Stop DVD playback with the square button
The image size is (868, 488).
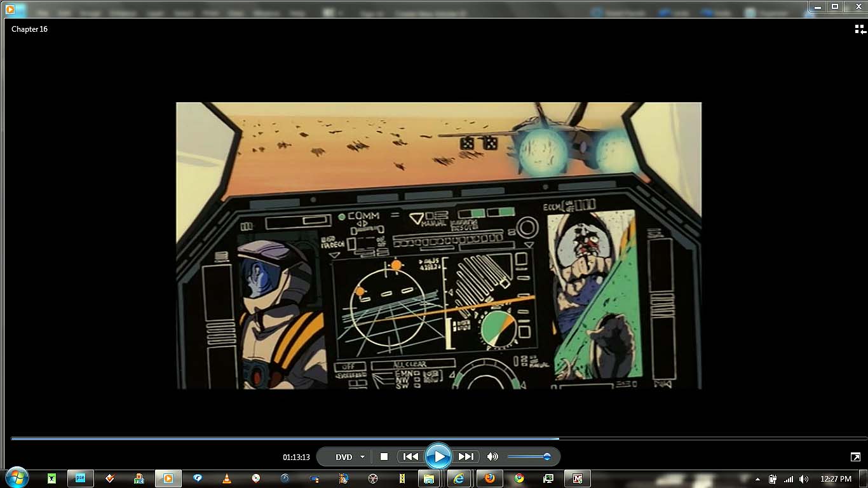384,456
